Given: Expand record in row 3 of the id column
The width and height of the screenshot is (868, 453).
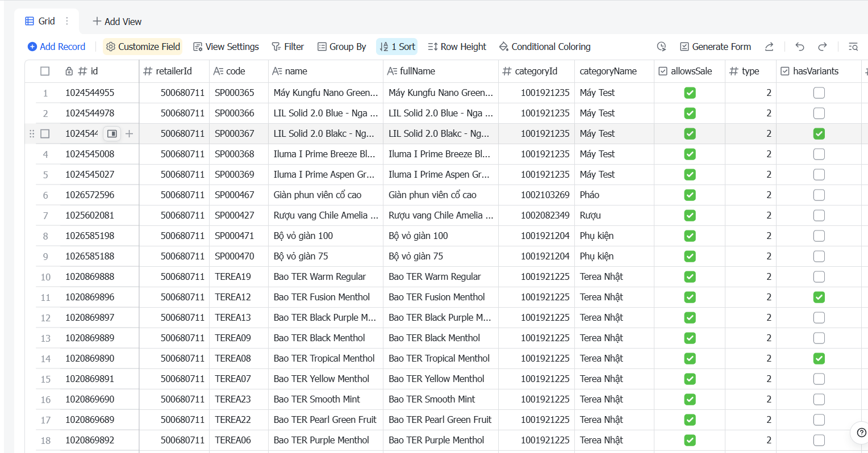Looking at the screenshot, I should coord(112,133).
